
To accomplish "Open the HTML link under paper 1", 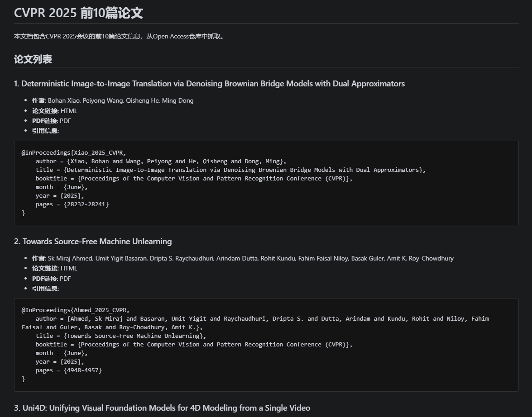I will tap(69, 111).
